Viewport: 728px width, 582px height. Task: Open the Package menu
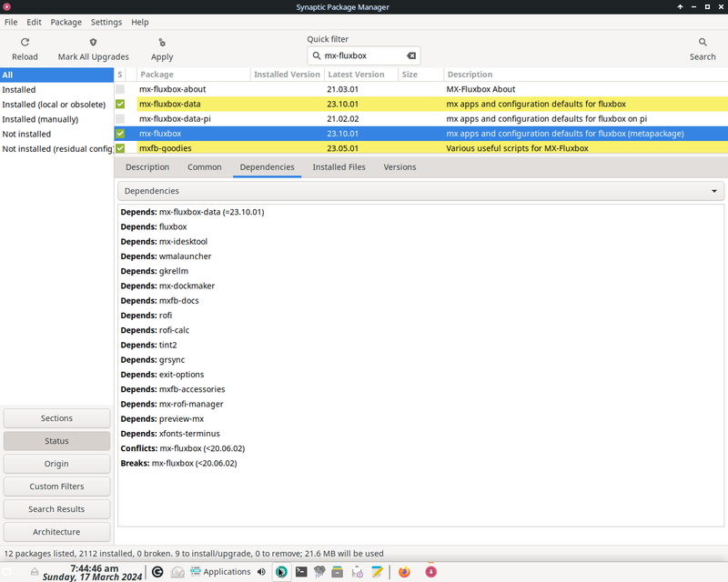[x=66, y=22]
